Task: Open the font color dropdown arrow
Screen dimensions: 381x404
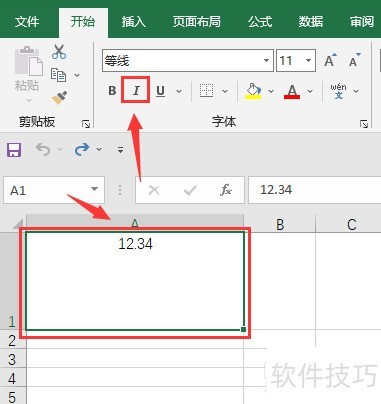Action: 310,91
